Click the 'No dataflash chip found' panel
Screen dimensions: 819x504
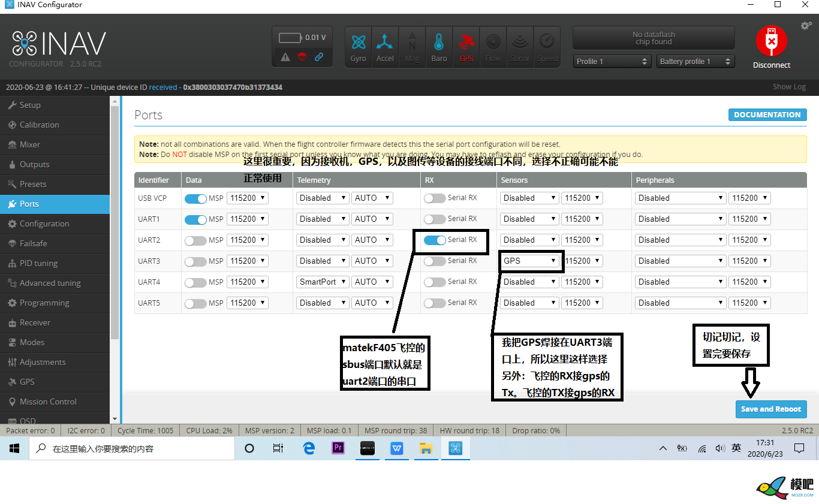pyautogui.click(x=654, y=38)
